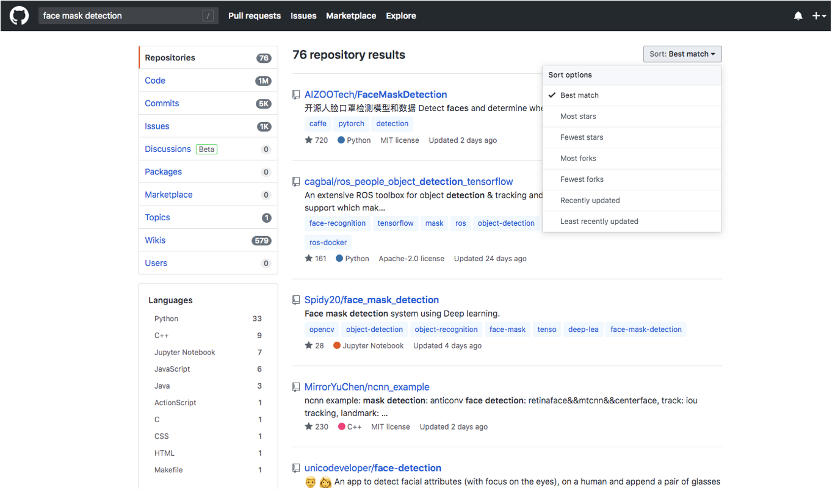Open Marketplace in top navigation
The width and height of the screenshot is (835, 504).
(x=351, y=16)
